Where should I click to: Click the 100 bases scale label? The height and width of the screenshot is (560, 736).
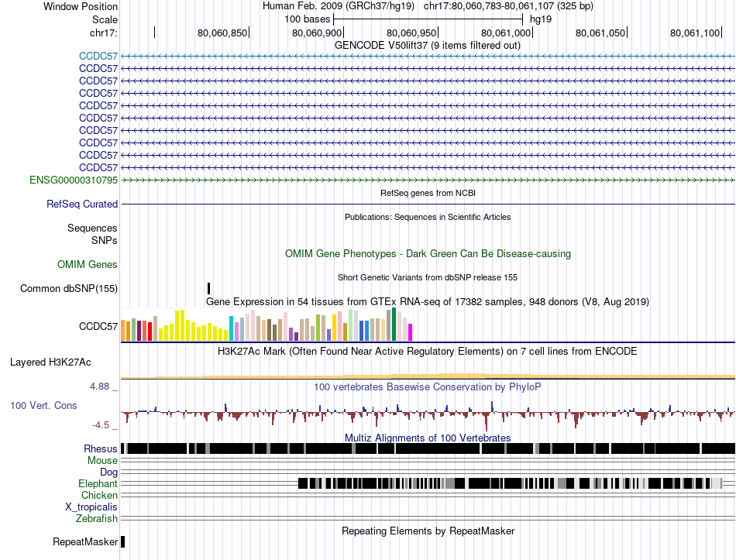(x=307, y=19)
